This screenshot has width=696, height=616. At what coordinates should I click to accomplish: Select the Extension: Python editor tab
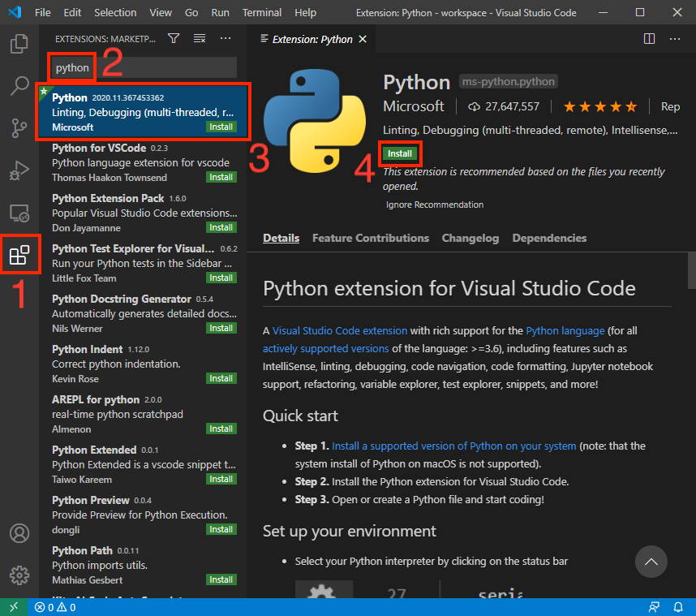pyautogui.click(x=311, y=39)
